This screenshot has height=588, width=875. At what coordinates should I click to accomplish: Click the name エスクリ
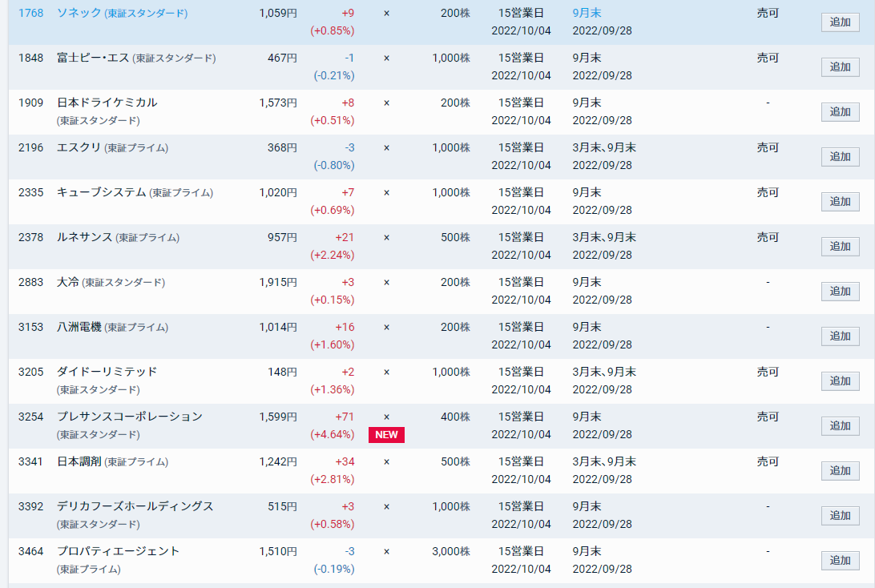[79, 148]
